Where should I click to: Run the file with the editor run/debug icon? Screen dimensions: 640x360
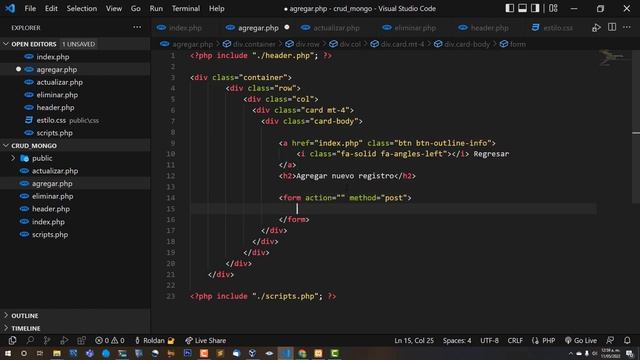pos(596,28)
